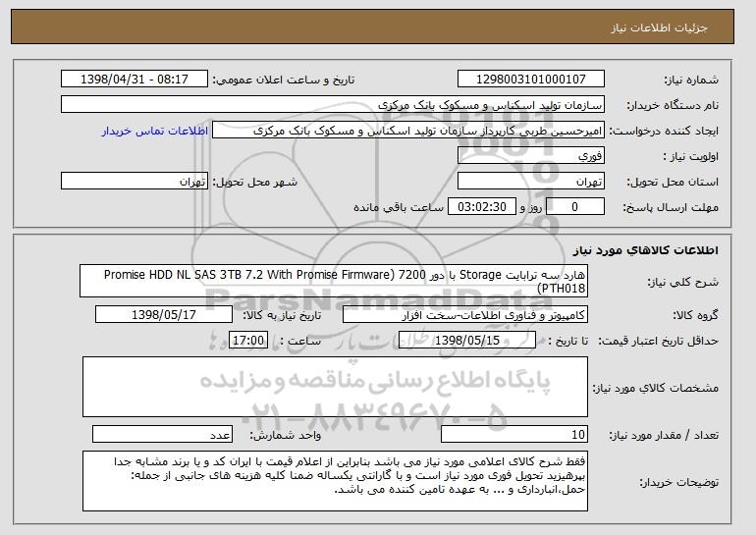The image size is (756, 535).
Task: Click the quantity field showing 10
Action: click(514, 434)
